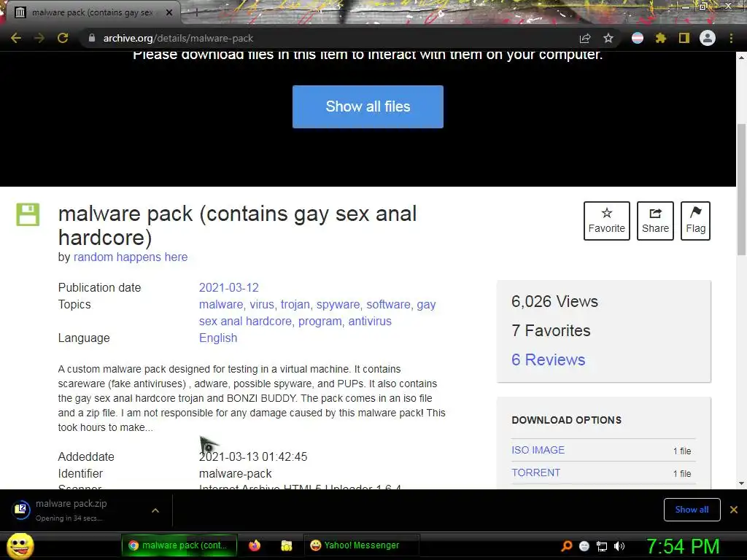This screenshot has height=560, width=747.
Task: Expand download options chevron for malware pack.zip
Action: 155,510
